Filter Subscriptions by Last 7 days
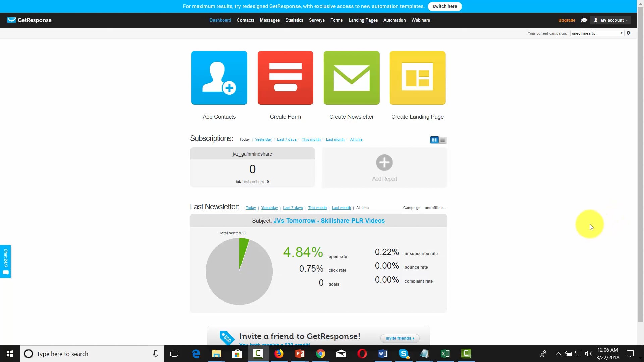Image resolution: width=644 pixels, height=362 pixels. (x=287, y=140)
